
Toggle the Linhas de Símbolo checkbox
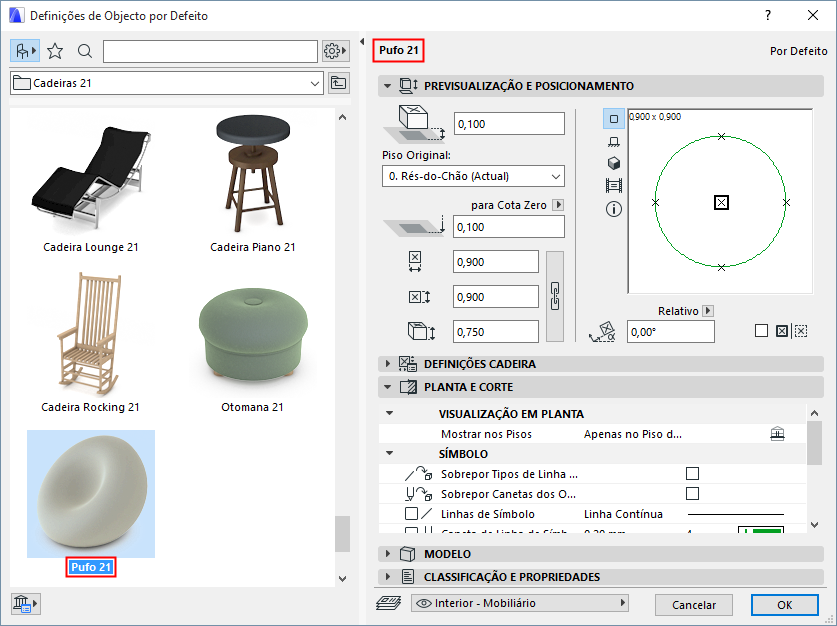coord(411,513)
